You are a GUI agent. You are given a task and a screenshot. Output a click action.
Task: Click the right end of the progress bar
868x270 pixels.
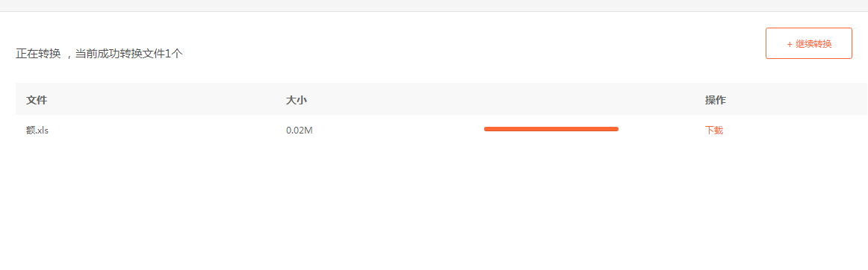(616, 129)
